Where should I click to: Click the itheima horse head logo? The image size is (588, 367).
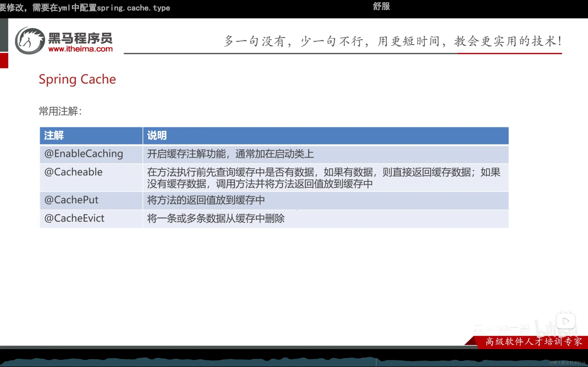(x=30, y=41)
